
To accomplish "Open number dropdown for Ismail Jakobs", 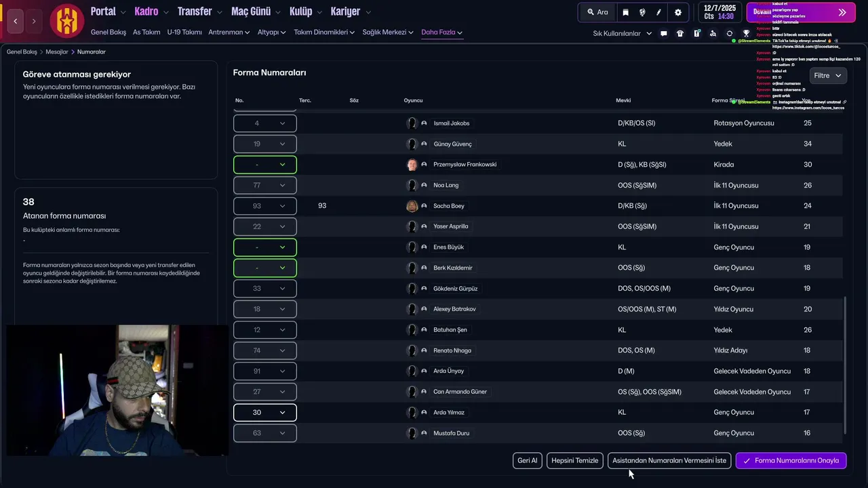I will point(264,123).
